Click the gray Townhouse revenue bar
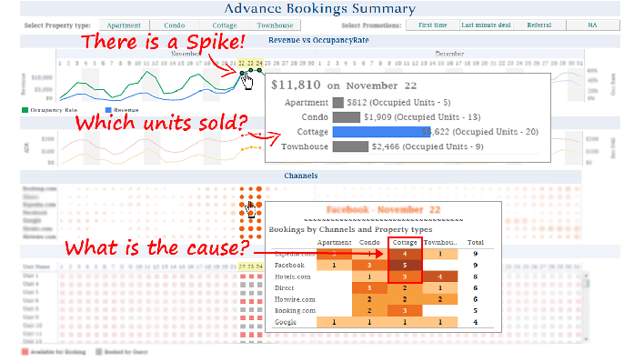This screenshot has height=362, width=644. [x=350, y=146]
